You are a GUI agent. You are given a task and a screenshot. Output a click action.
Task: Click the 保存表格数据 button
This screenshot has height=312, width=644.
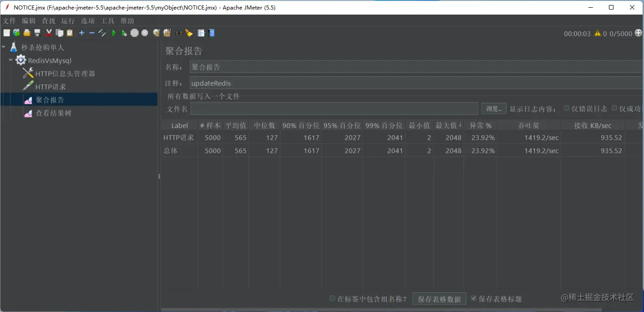[440, 299]
